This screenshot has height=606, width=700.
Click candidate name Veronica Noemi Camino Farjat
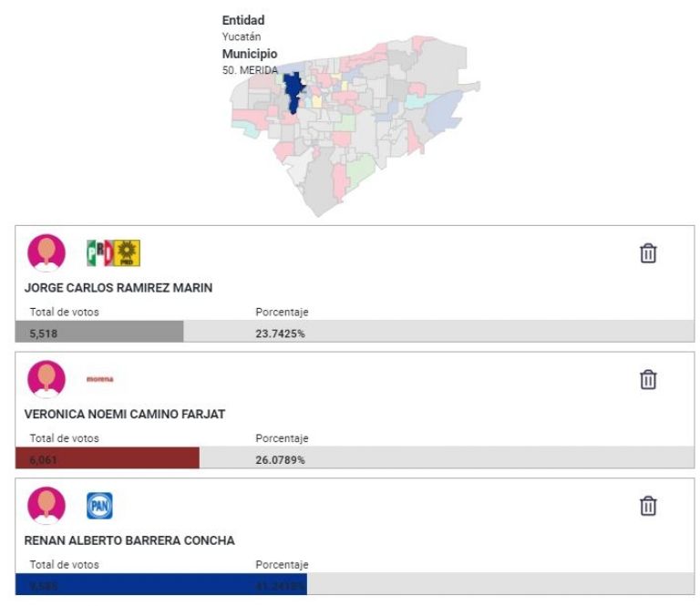(125, 414)
